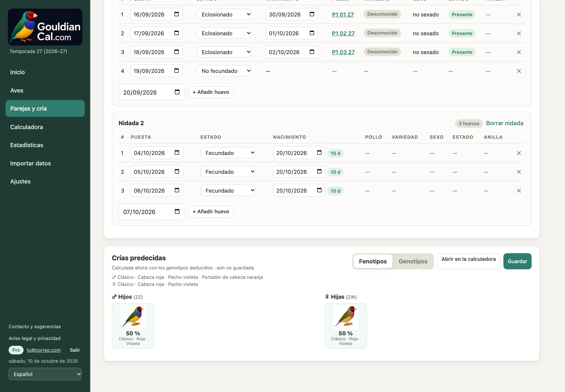The image size is (565, 392).
Task: Remove egg laid 05/10/2026 in Nidada 2
Action: tap(519, 172)
